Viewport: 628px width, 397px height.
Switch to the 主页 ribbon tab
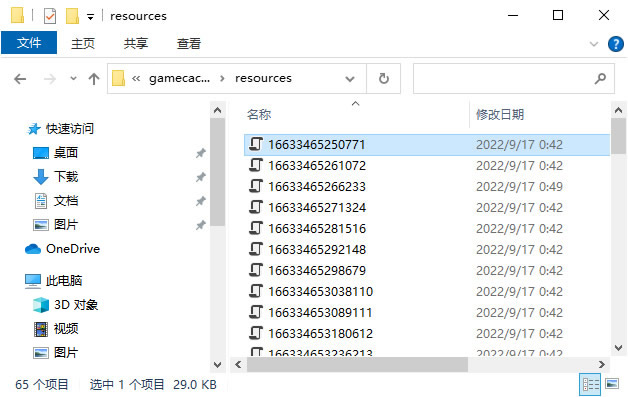[83, 43]
